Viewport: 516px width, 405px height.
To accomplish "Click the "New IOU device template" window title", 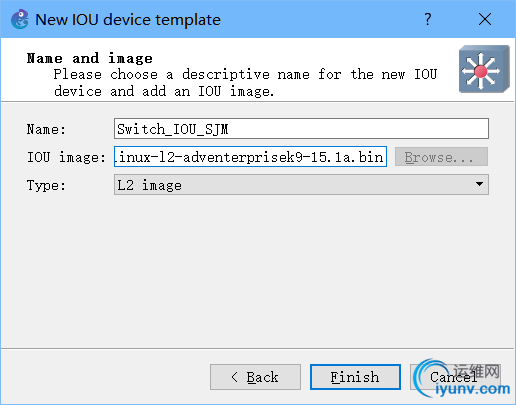I will click(128, 20).
